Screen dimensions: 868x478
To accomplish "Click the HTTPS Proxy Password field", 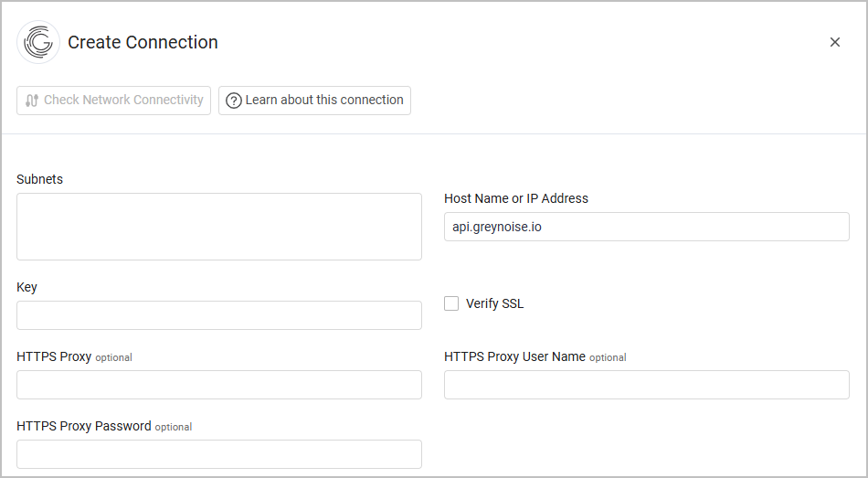I will [x=219, y=454].
